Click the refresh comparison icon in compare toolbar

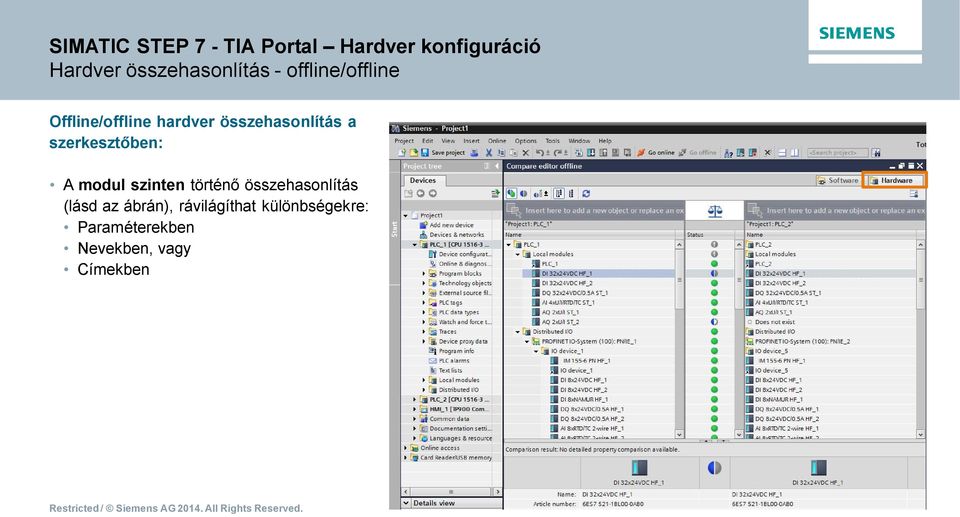coord(586,194)
